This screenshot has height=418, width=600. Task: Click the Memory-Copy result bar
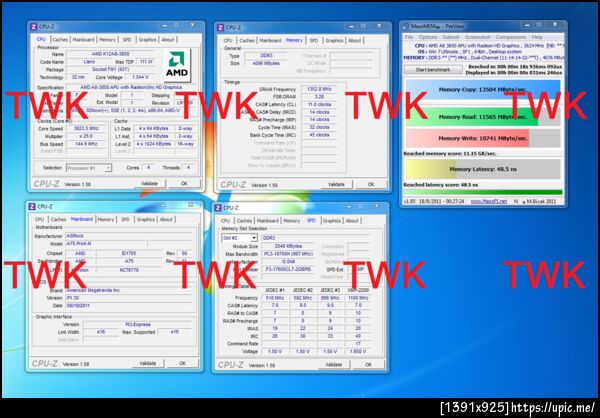483,90
